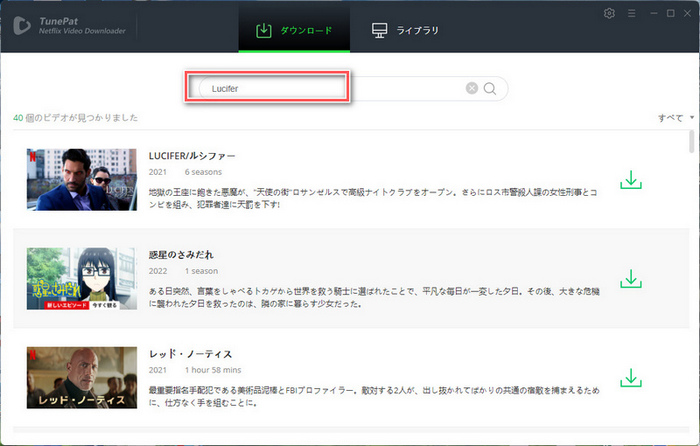Select the LUCIFER/ルシファー title text
The image size is (700, 446).
click(192, 156)
